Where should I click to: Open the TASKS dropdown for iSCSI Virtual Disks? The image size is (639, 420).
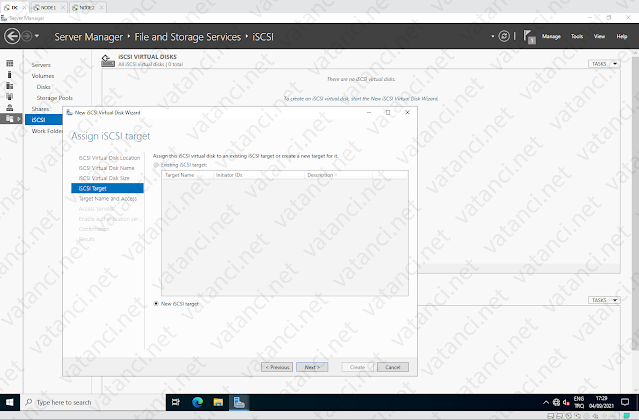pyautogui.click(x=604, y=64)
